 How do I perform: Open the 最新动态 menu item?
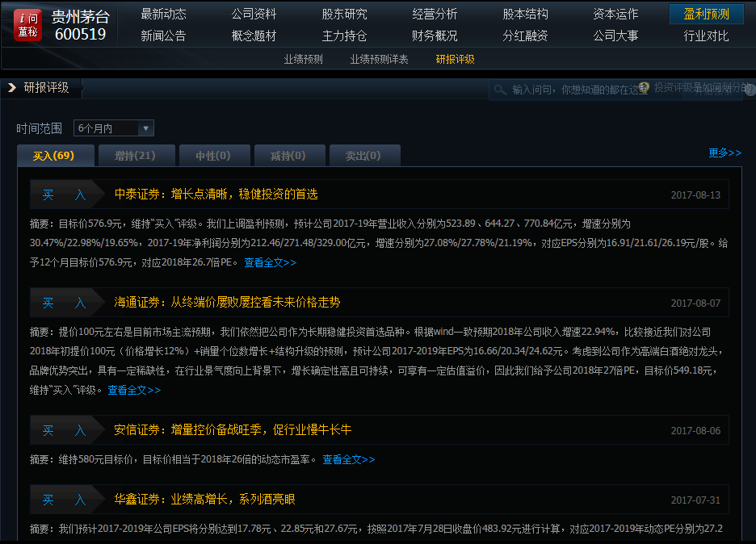point(163,14)
